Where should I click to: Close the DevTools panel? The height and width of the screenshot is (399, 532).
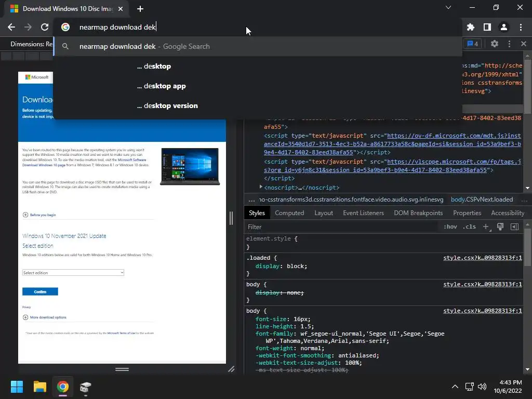pos(524,44)
